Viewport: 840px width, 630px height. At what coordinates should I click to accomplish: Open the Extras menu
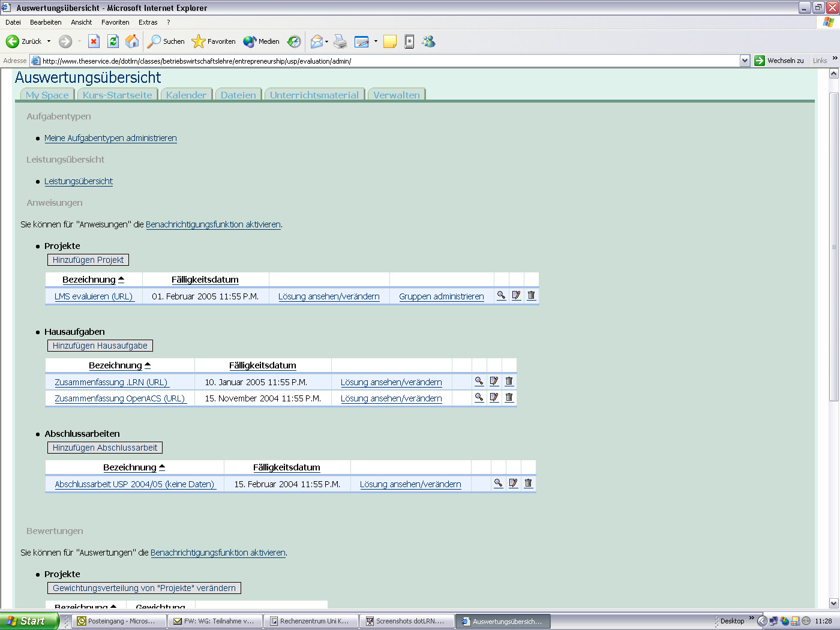(x=148, y=22)
